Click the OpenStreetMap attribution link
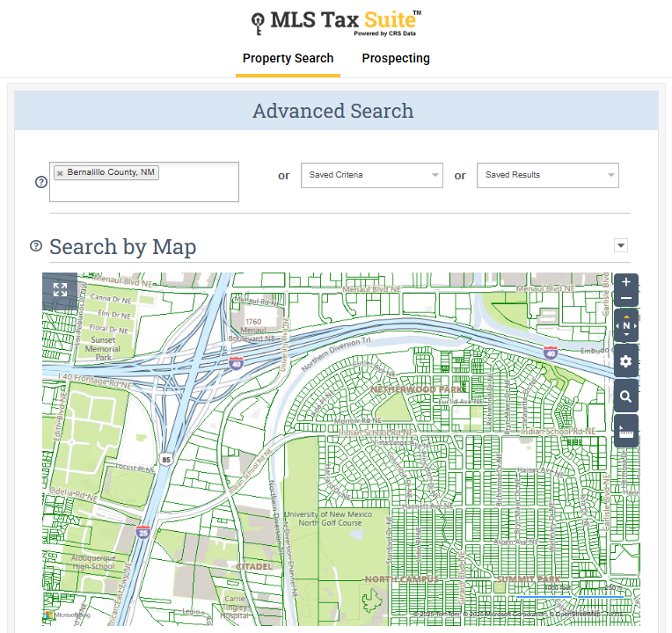Viewport: 672px width, 633px height. point(577,613)
